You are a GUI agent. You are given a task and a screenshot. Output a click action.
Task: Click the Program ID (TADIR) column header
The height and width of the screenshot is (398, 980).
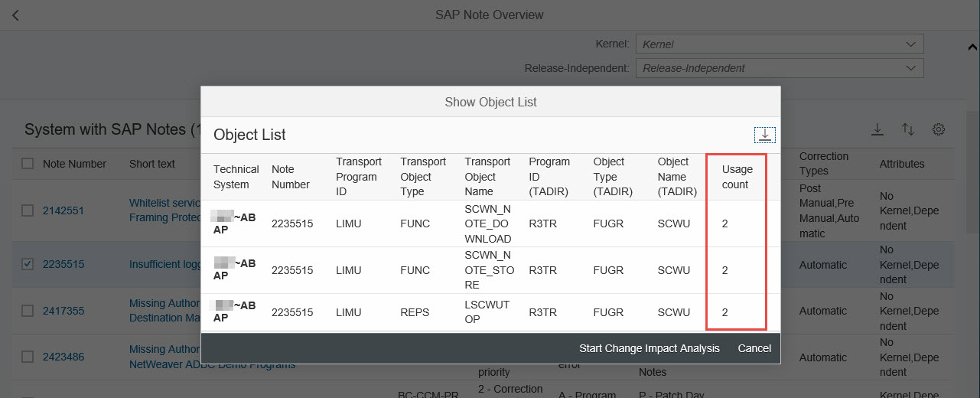549,177
